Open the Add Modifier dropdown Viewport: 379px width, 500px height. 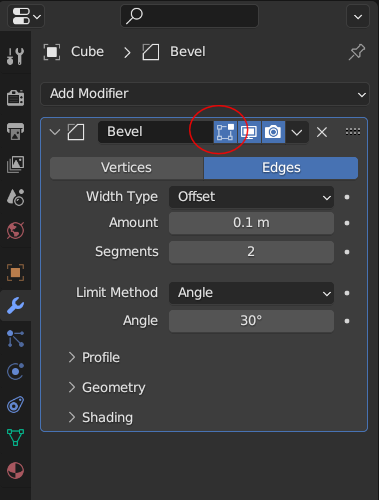(x=205, y=94)
